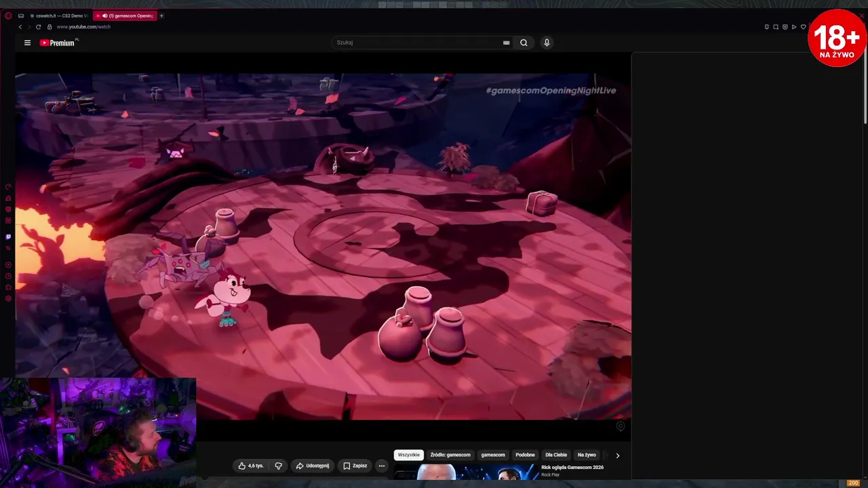Screen dimensions: 868x488
Task: Select the Dla Ciebie filter chip
Action: (x=556, y=455)
